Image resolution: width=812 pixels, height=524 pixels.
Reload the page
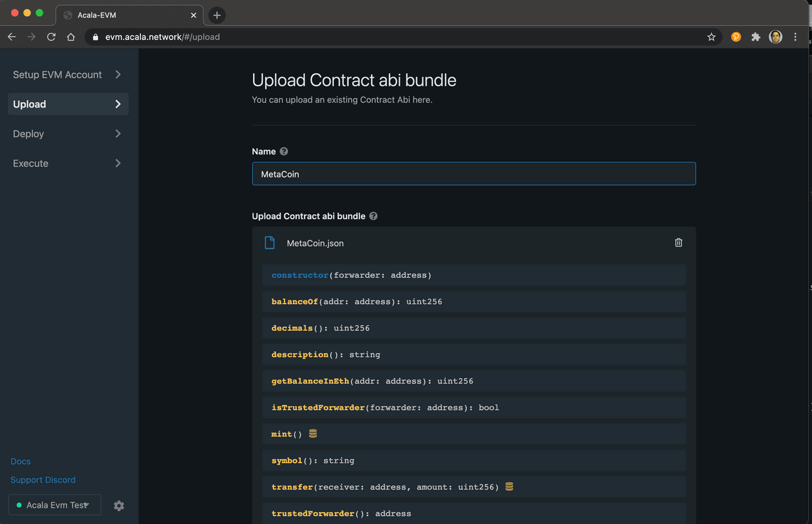[x=51, y=37]
